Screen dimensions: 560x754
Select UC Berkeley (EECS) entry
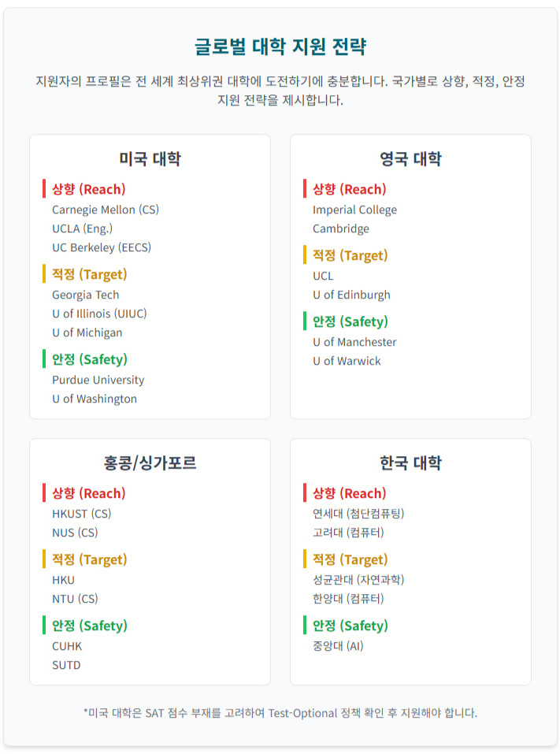[102, 247]
